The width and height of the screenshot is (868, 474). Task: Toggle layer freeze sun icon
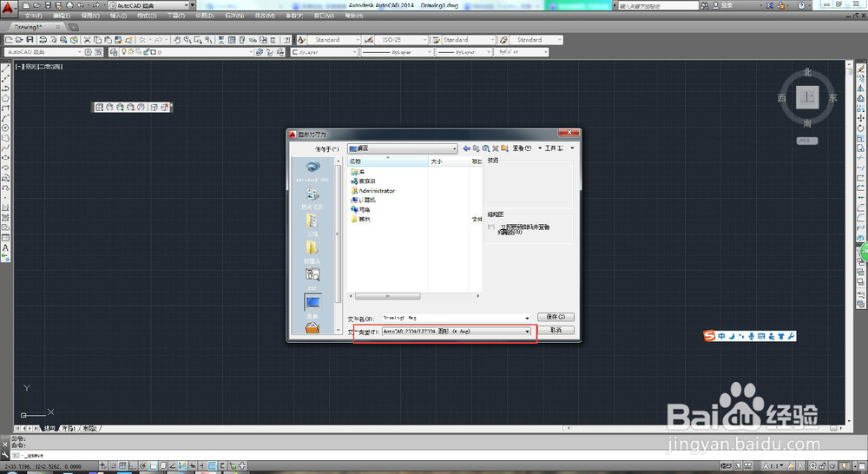(x=131, y=52)
